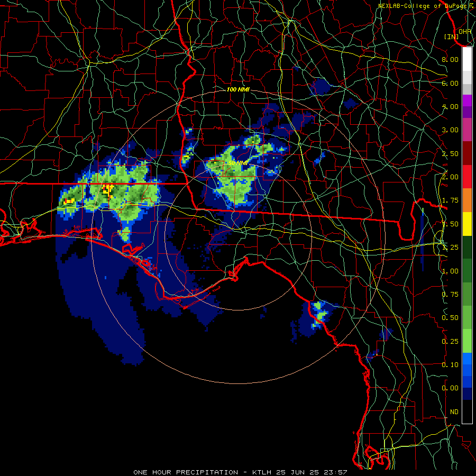Click the 1.75 legend value
476x476 pixels.
coord(450,200)
